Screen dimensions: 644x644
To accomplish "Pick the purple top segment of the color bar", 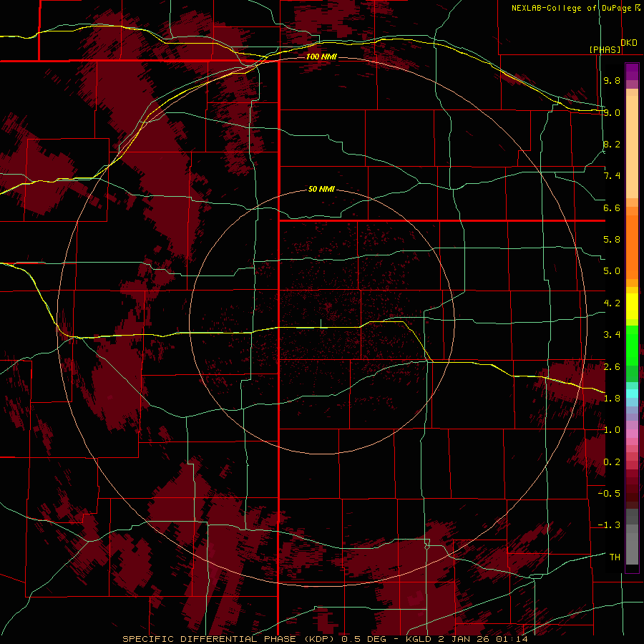I will 632,72.
